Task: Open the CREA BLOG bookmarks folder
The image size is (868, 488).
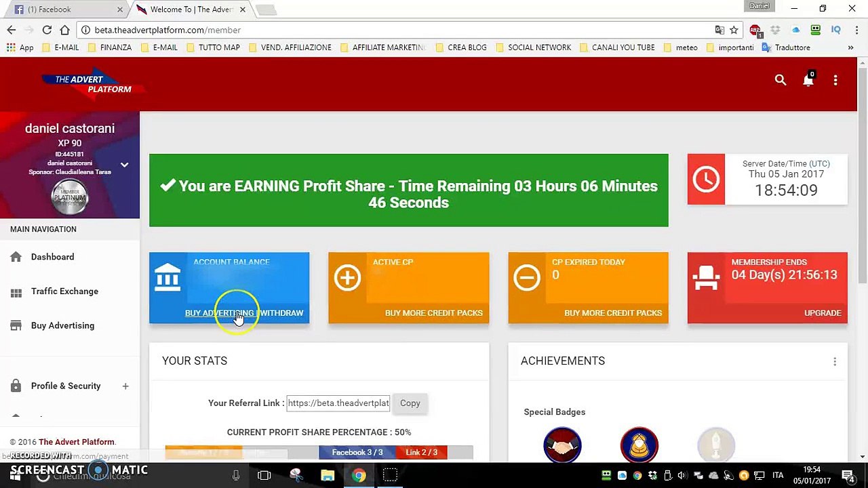Action: click(461, 47)
